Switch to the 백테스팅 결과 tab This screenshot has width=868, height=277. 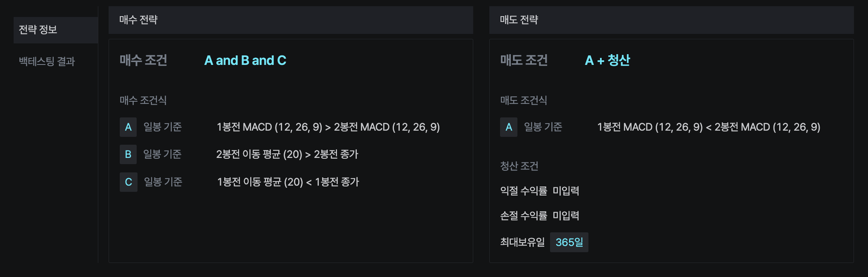47,62
